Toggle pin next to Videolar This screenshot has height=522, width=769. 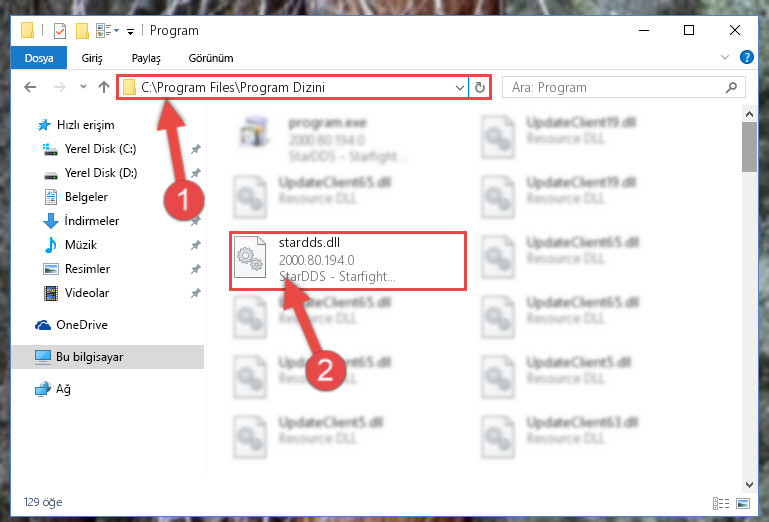click(x=196, y=293)
